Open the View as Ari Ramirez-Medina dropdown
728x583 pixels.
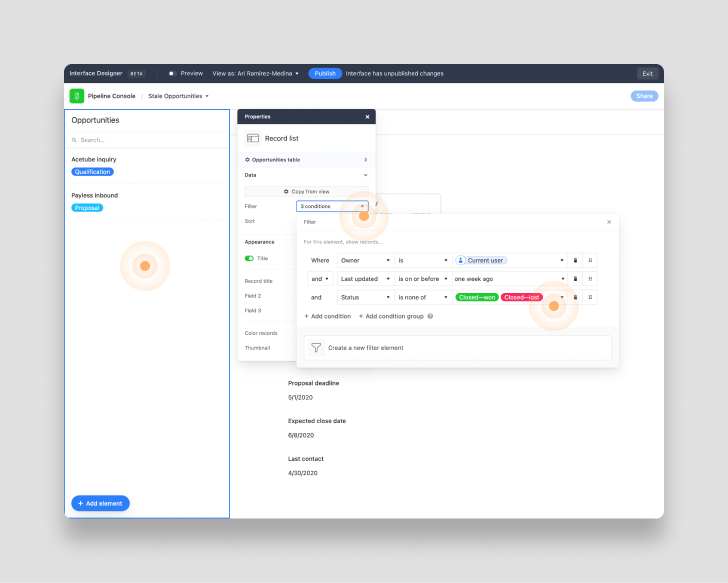click(x=255, y=73)
